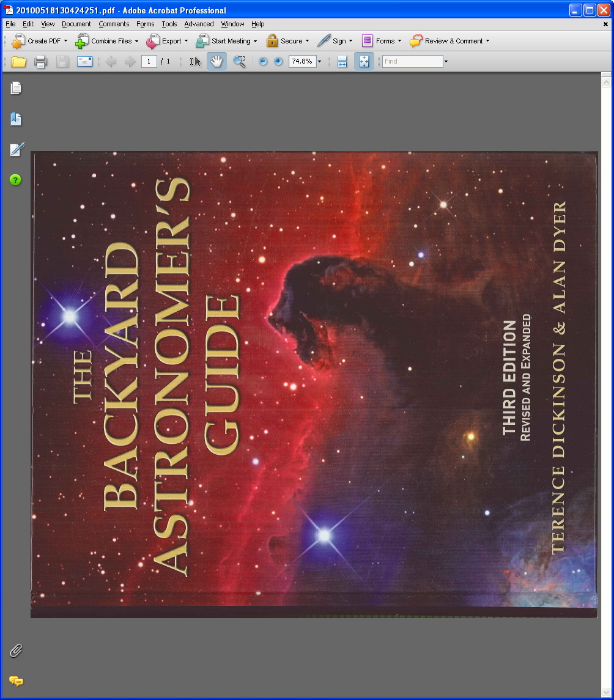Open the Comments menu
614x700 pixels.
114,24
